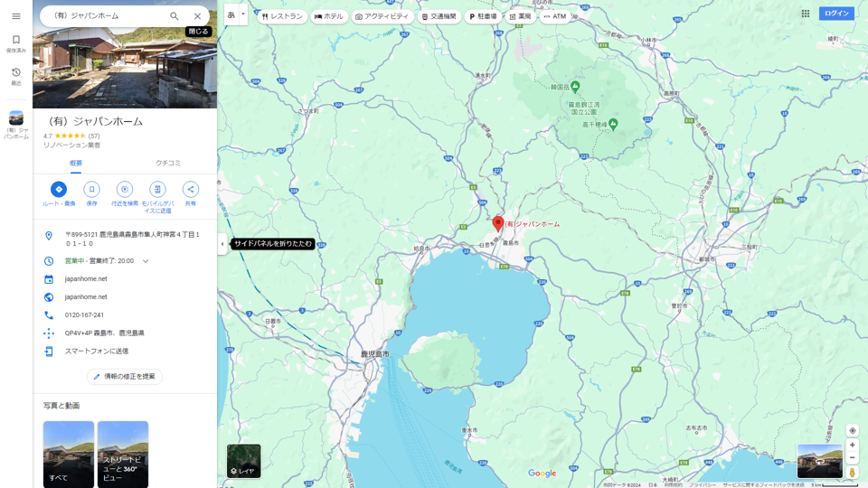Expand business hours dropdown
The width and height of the screenshot is (868, 488).
(x=146, y=261)
